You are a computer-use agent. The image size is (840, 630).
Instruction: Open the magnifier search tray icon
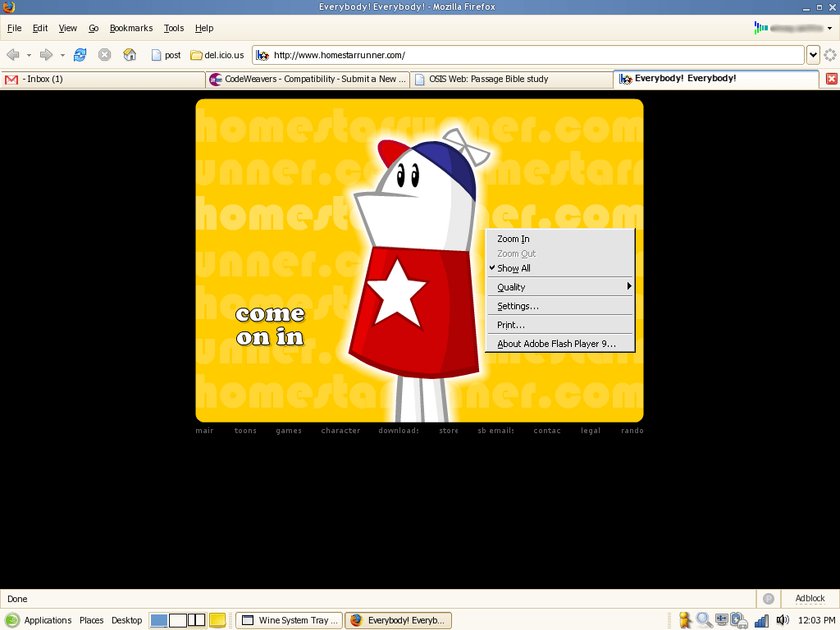coord(704,620)
